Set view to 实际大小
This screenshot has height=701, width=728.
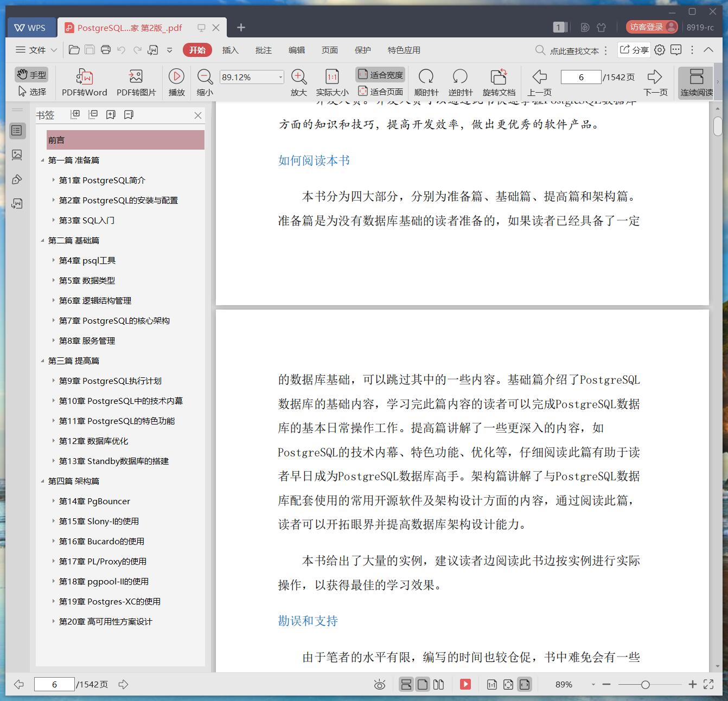332,82
